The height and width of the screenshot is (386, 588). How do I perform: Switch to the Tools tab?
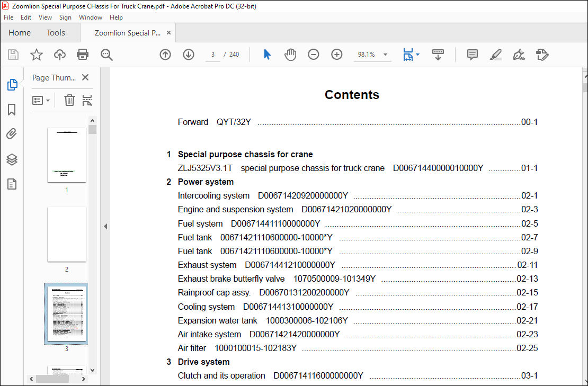[56, 33]
